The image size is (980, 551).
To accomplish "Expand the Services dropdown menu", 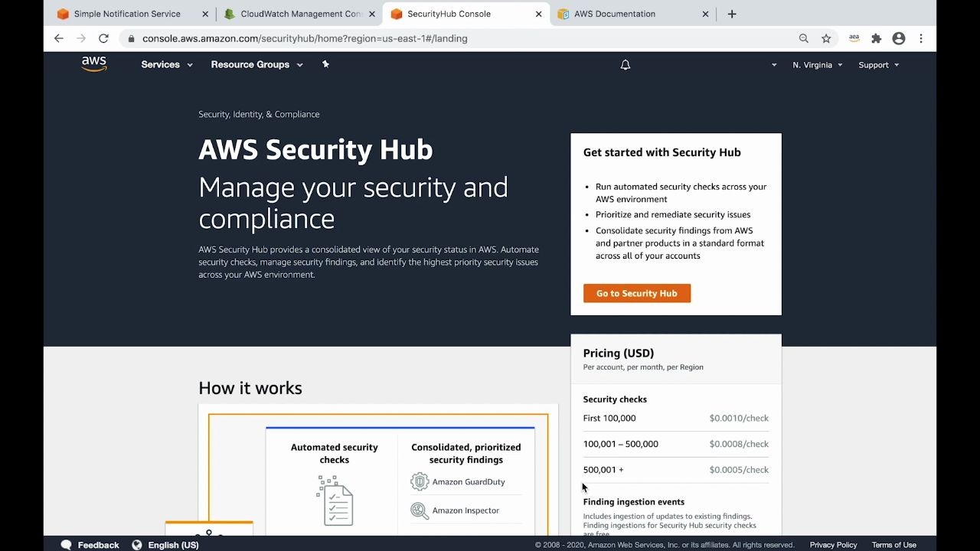I will [167, 64].
